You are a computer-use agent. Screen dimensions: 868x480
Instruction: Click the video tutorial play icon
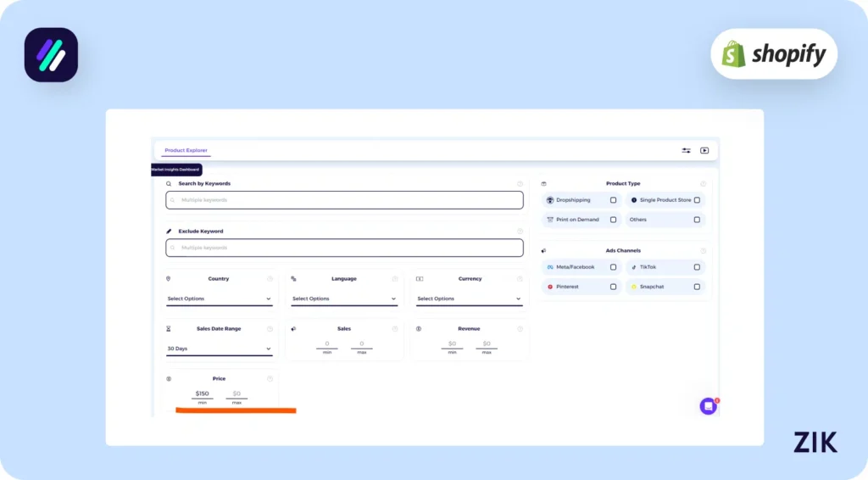coord(704,150)
